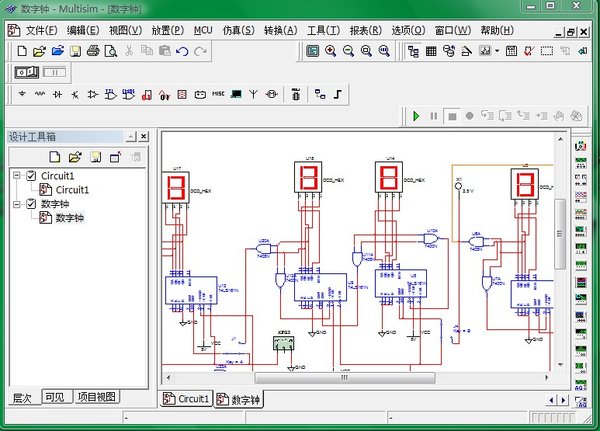Pause the simulation
This screenshot has width=600, height=431.
[434, 116]
